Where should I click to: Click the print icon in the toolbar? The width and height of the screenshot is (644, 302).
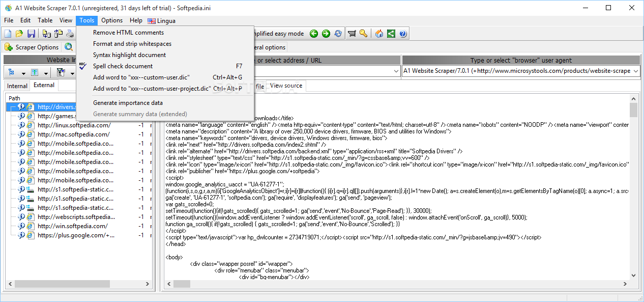[70, 34]
